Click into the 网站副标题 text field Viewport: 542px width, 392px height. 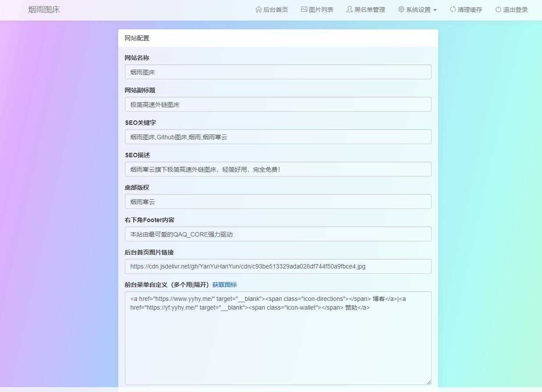pos(278,105)
